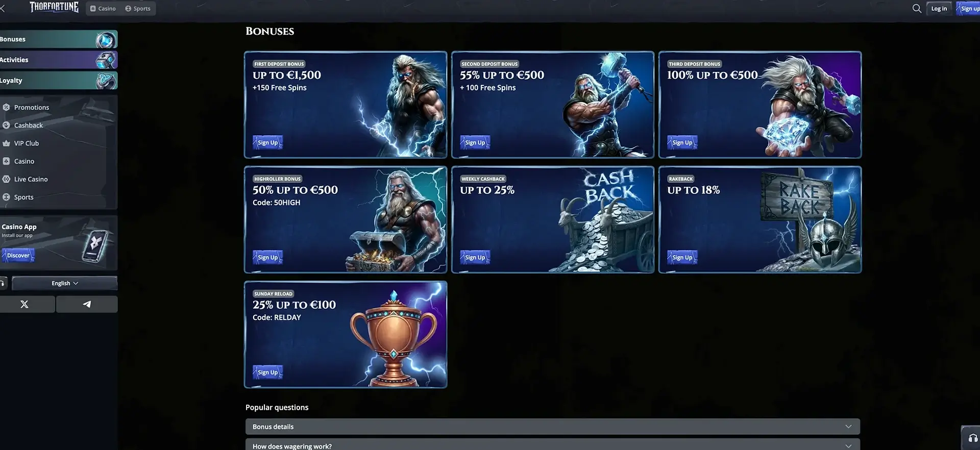This screenshot has height=450, width=980.
Task: Click the Sports ball icon in sidebar
Action: point(6,197)
